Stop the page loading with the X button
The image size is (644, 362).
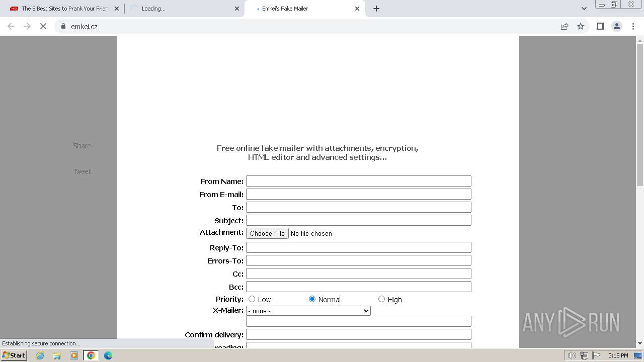click(43, 26)
